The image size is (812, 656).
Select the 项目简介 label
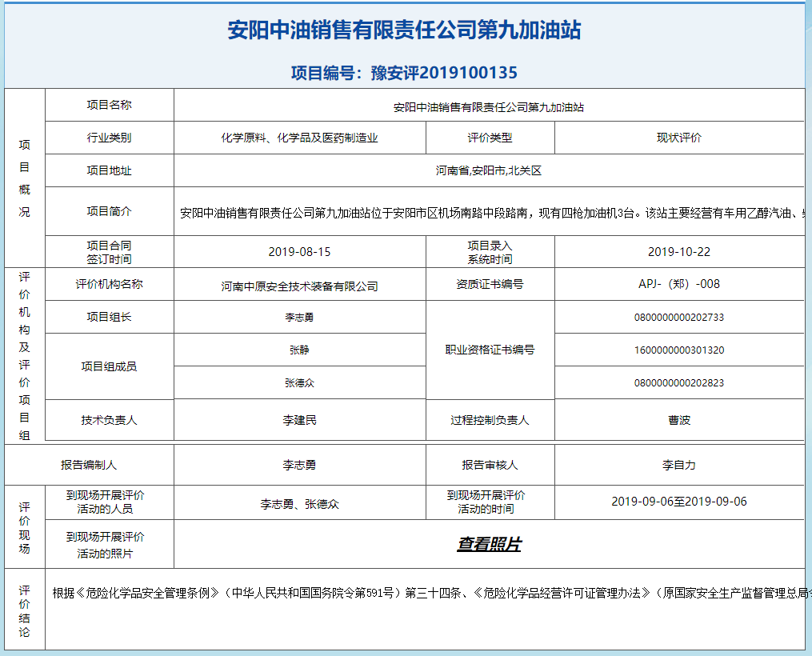[110, 211]
